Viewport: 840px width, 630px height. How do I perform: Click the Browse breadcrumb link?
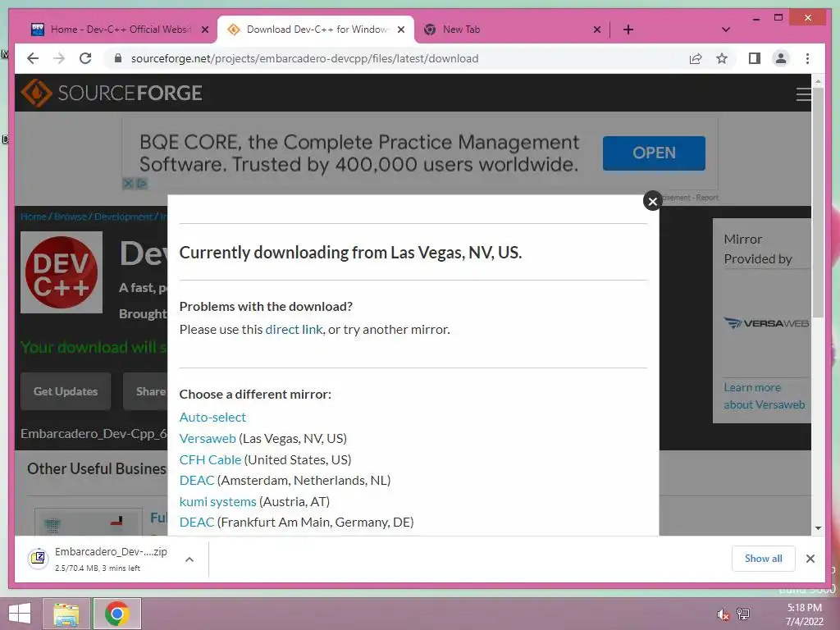point(70,217)
